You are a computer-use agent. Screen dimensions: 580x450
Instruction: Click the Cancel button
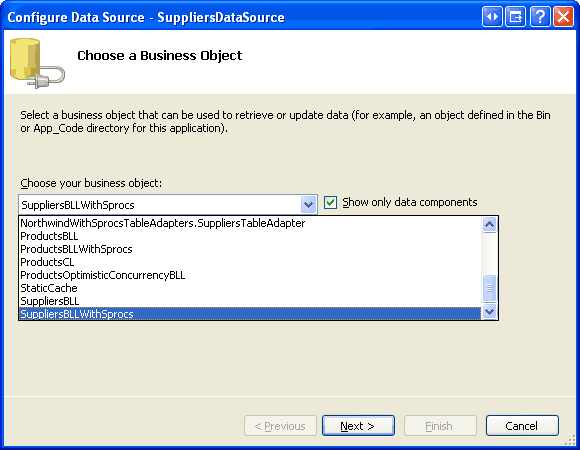click(x=522, y=426)
